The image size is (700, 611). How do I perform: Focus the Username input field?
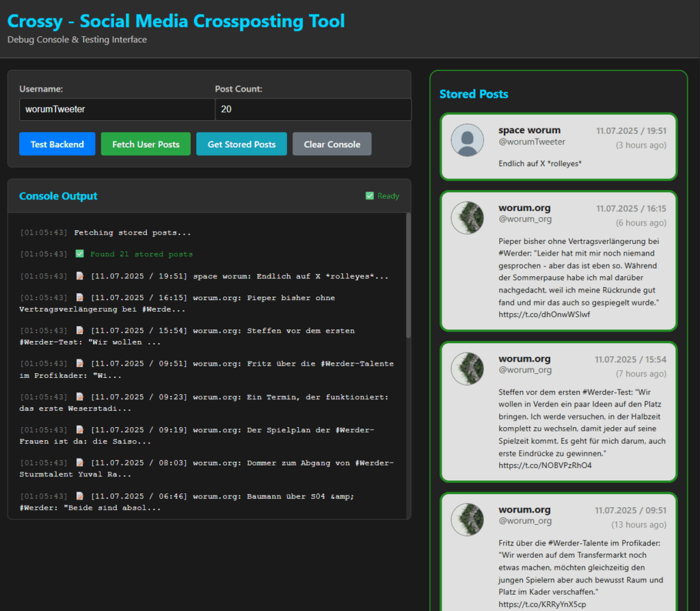click(x=117, y=109)
